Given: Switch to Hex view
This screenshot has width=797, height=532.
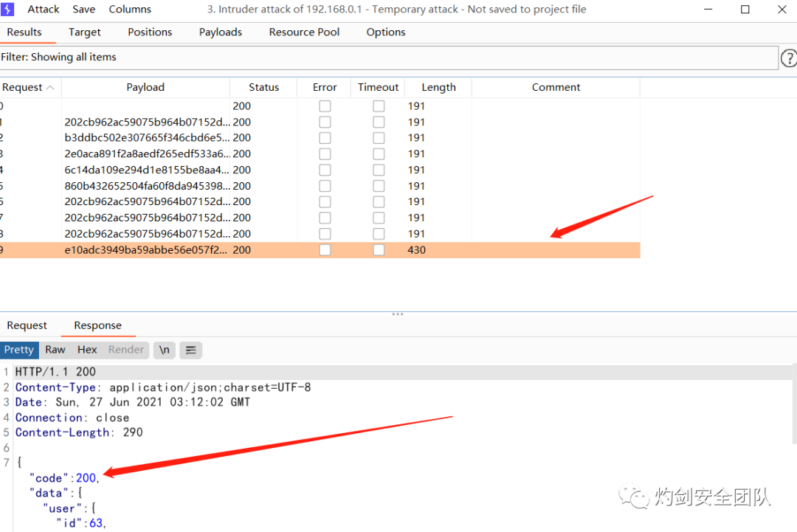Looking at the screenshot, I should coord(87,350).
